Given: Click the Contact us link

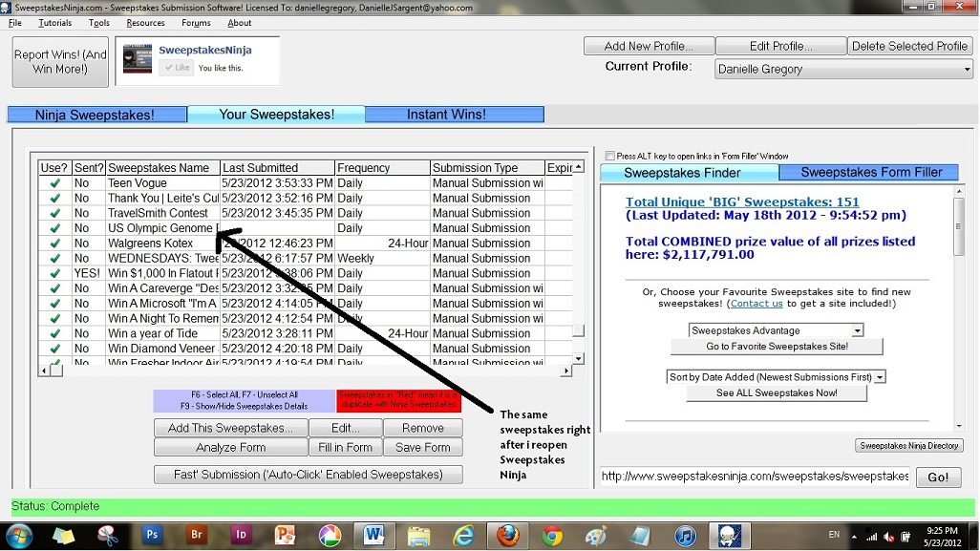Looking at the screenshot, I should point(756,304).
